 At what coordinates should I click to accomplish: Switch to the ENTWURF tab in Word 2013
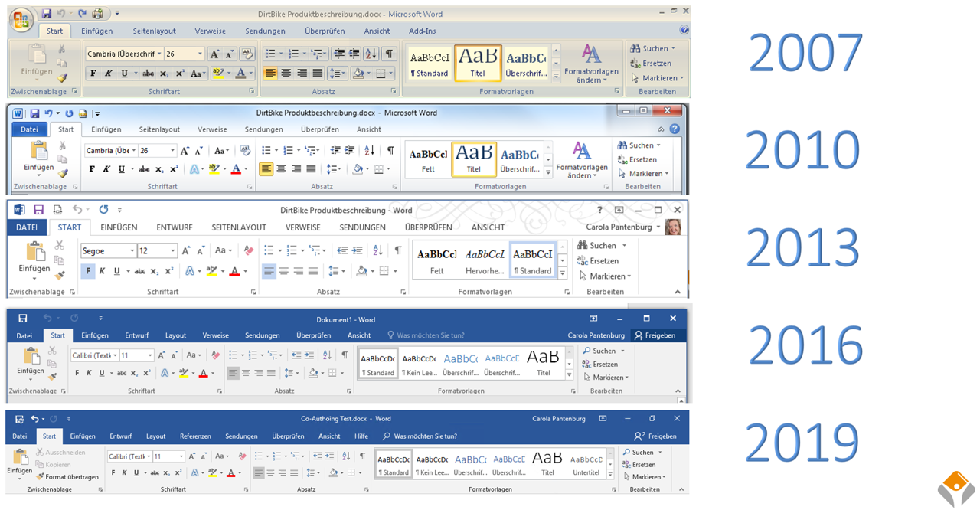pyautogui.click(x=175, y=227)
